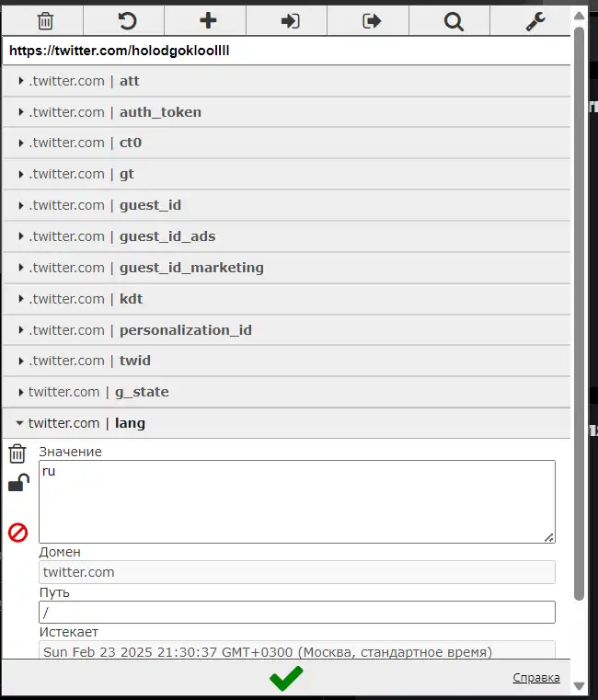Open cookie search with the magnifier icon
The height and width of the screenshot is (700, 598).
tap(453, 21)
